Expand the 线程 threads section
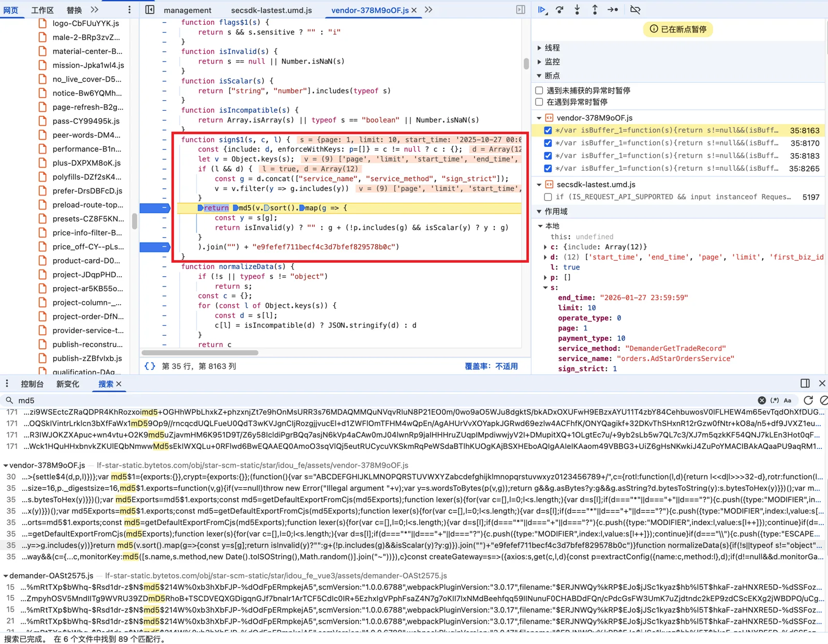The width and height of the screenshot is (828, 644). coord(539,48)
